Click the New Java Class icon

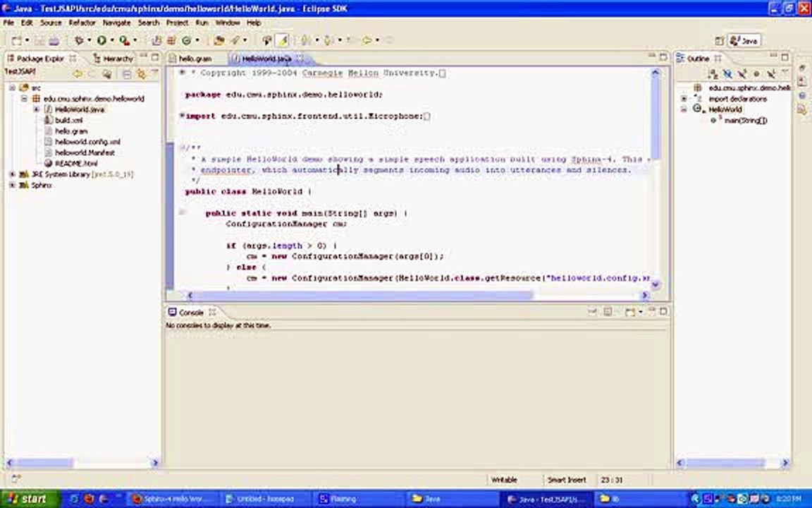point(186,40)
